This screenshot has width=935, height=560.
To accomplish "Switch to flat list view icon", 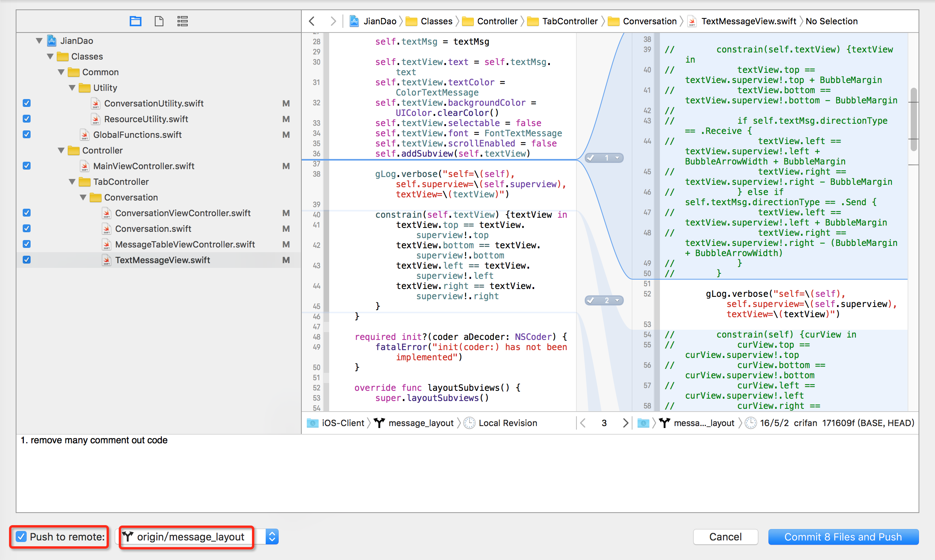I will pyautogui.click(x=182, y=21).
